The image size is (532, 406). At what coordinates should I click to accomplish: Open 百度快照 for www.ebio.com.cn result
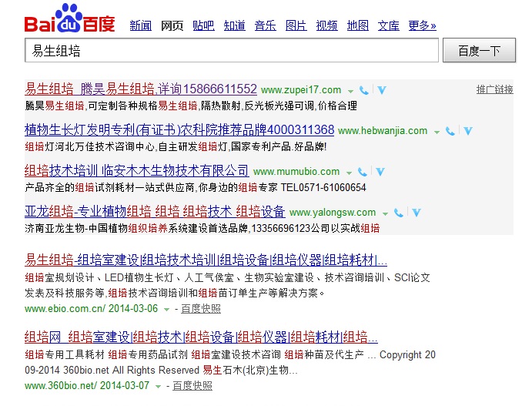[x=201, y=309]
